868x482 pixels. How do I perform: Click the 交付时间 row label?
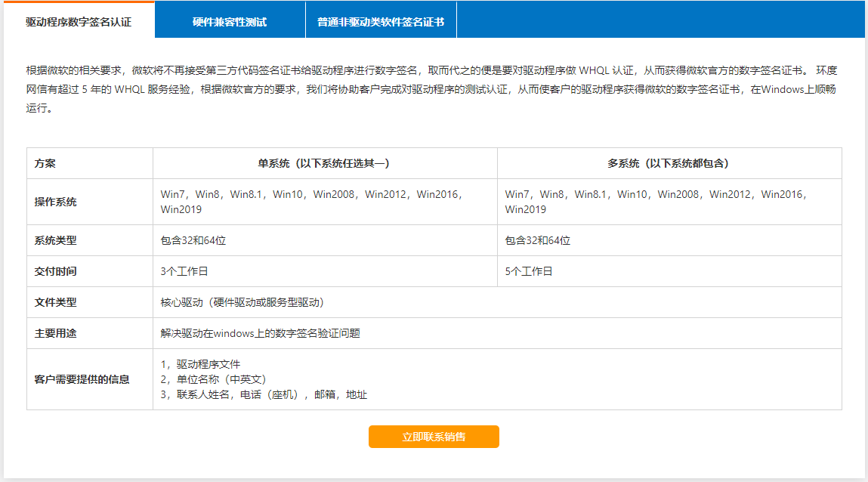(55, 272)
